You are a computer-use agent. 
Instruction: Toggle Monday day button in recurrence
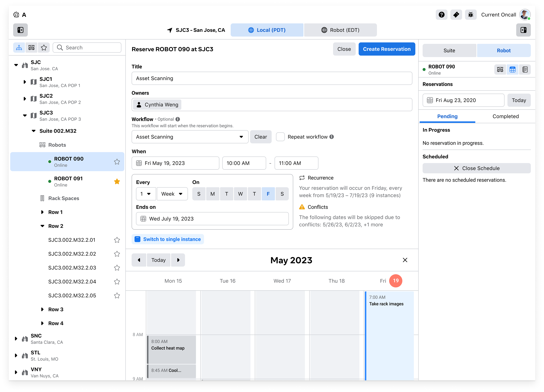pos(212,194)
